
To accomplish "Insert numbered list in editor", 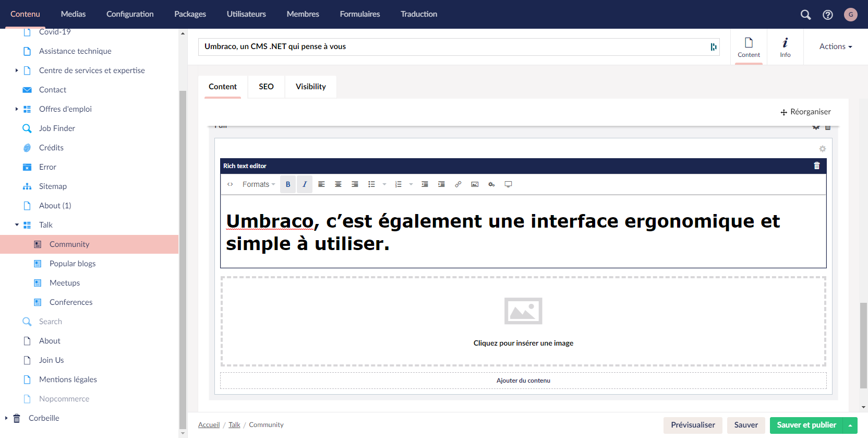I will [x=398, y=184].
